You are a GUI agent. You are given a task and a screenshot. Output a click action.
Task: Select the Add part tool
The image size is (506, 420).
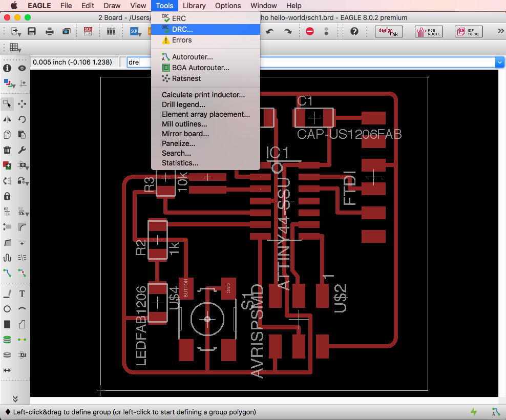point(7,165)
